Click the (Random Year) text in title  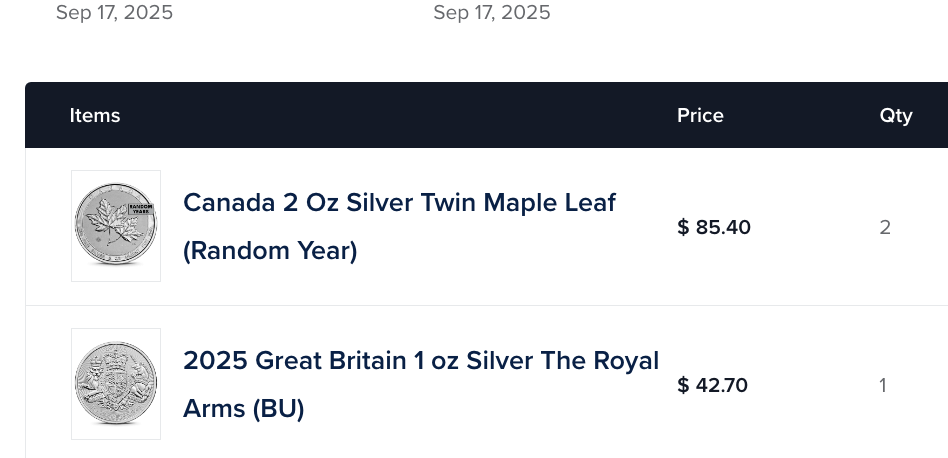[x=270, y=250]
